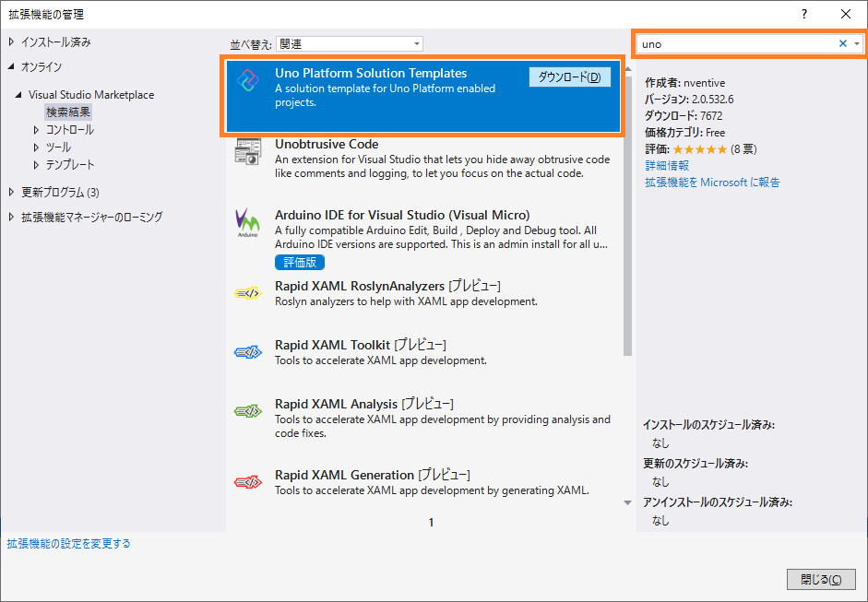This screenshot has width=868, height=602.
Task: Expand the 更新プログラム (3) node
Action: [11, 193]
